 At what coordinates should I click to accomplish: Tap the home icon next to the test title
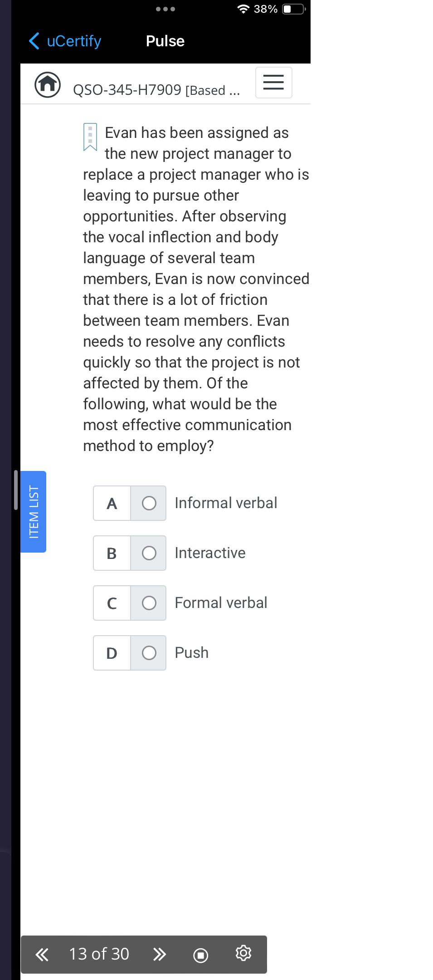tap(49, 84)
